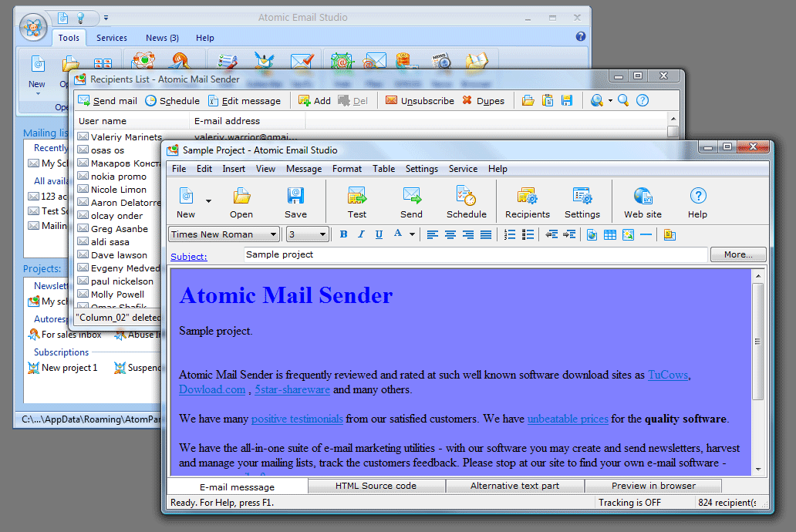
Task: Expand the font color dropdown arrow
Action: pos(412,234)
